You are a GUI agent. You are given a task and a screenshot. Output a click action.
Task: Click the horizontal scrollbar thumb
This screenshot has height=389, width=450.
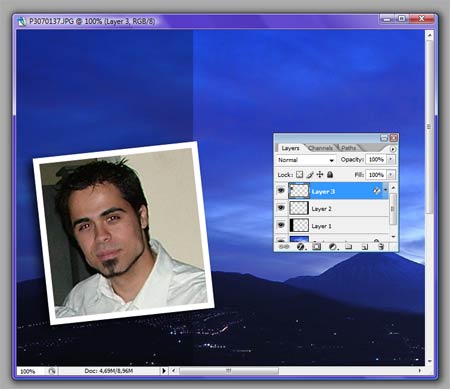(x=229, y=371)
